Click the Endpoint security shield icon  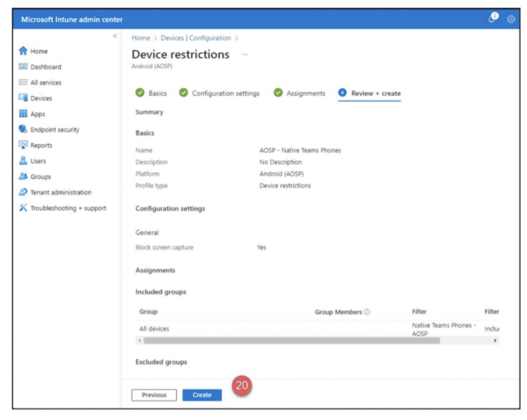click(23, 129)
